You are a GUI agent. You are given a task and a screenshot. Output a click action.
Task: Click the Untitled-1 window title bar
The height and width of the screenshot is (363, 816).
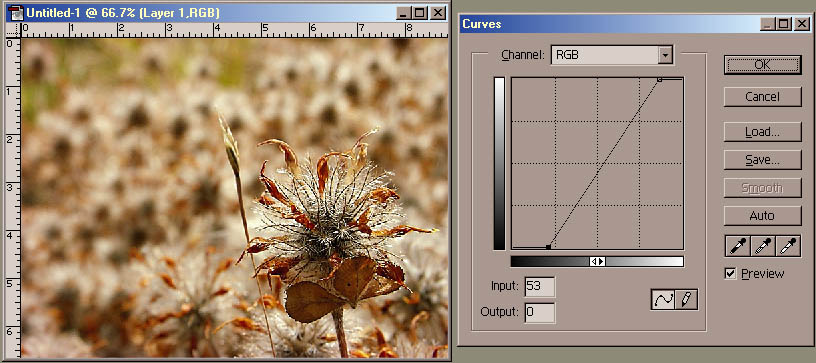click(227, 13)
